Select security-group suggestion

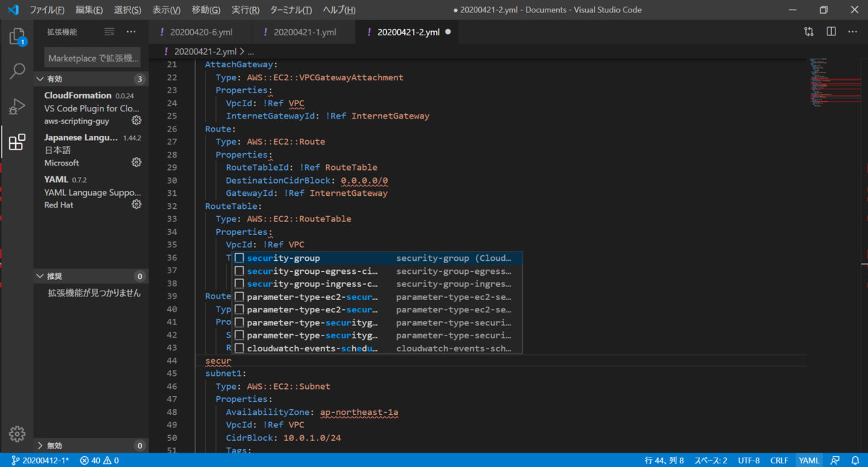point(377,258)
